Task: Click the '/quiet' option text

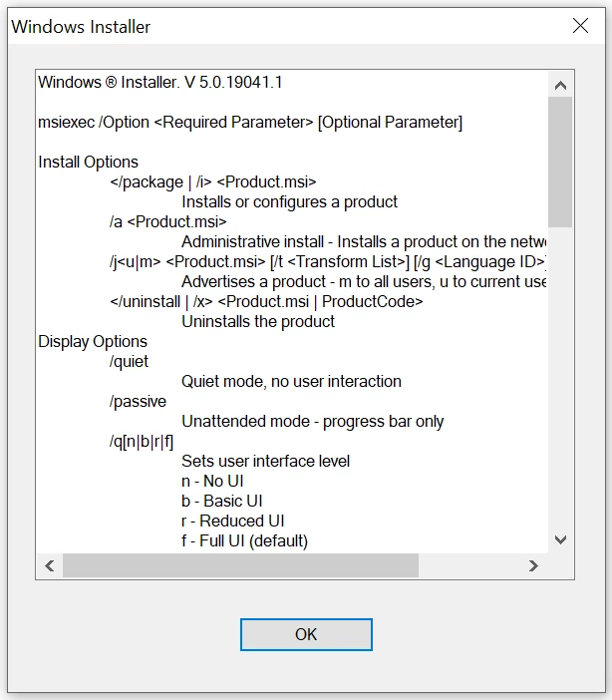Action: tap(129, 361)
